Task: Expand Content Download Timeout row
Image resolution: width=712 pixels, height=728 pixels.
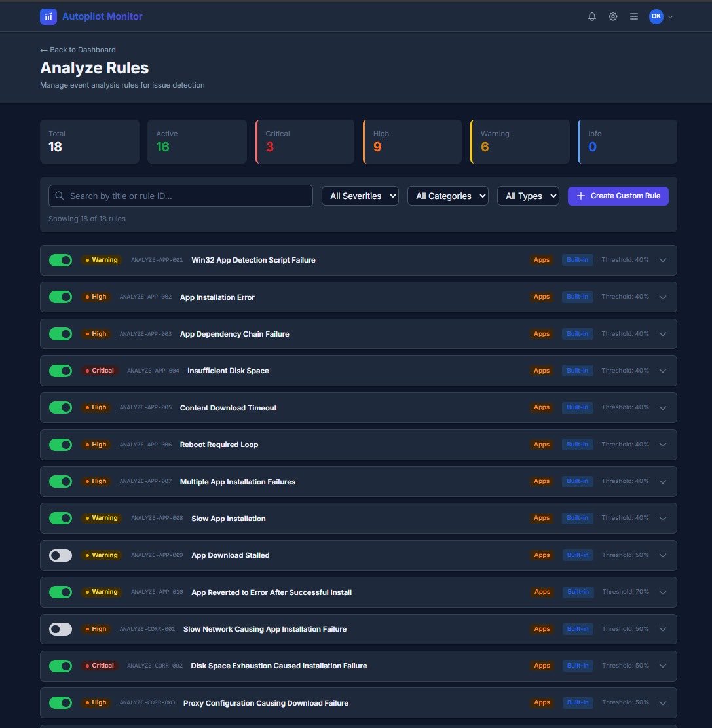Action: point(663,408)
